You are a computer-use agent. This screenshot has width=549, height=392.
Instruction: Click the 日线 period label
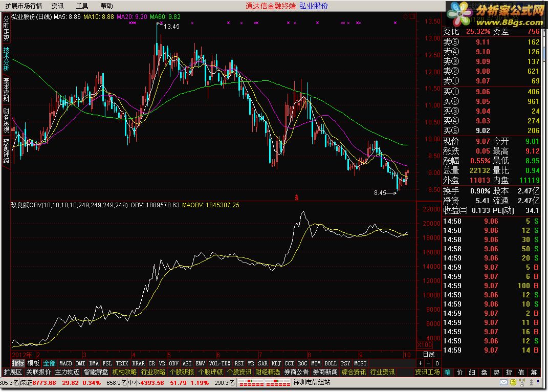[429, 355]
